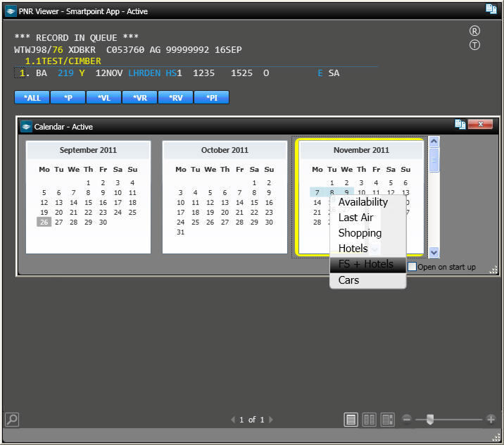Click the calendar scrollbar thumb
The height and width of the screenshot is (445, 504).
click(x=434, y=160)
